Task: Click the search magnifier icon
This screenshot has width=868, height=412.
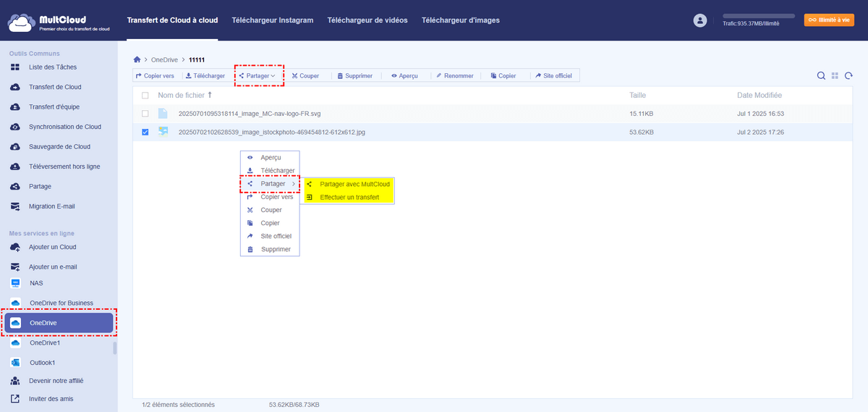Action: pyautogui.click(x=821, y=76)
